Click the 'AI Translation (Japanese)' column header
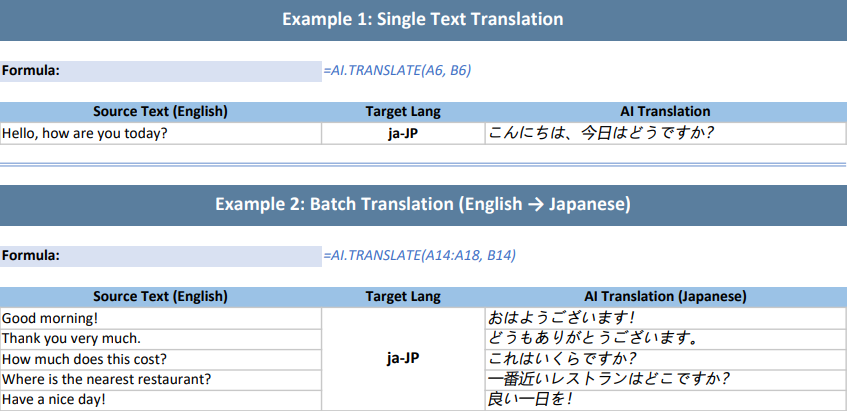Image resolution: width=847 pixels, height=411 pixels. [x=665, y=296]
